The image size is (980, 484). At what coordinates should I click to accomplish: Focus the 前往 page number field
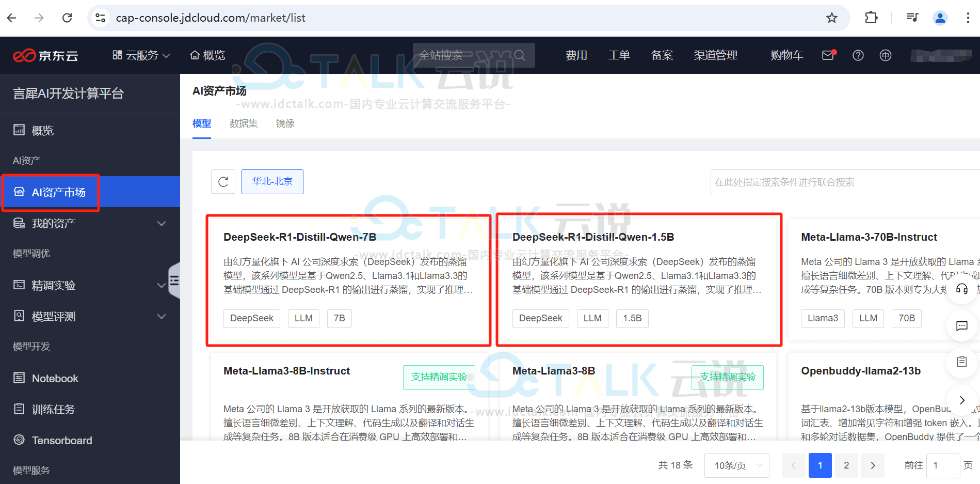943,465
